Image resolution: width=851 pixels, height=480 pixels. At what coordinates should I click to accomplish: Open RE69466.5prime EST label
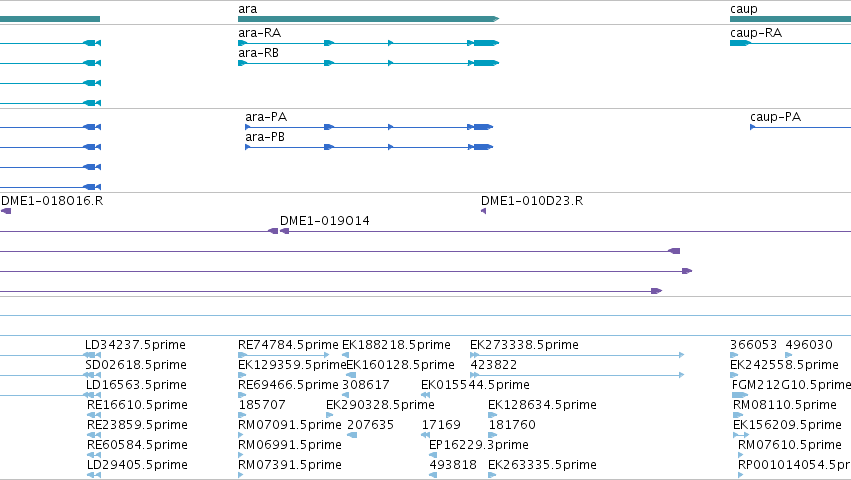coord(288,385)
